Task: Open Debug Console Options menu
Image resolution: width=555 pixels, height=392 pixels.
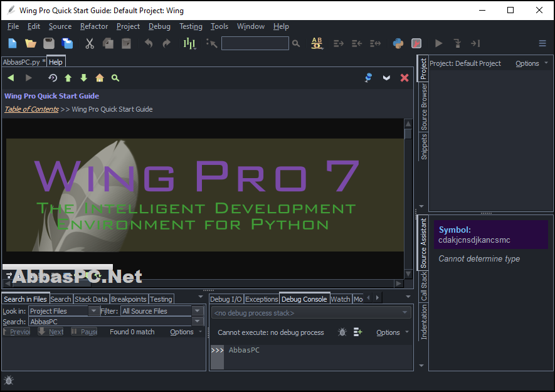Action: (392, 332)
